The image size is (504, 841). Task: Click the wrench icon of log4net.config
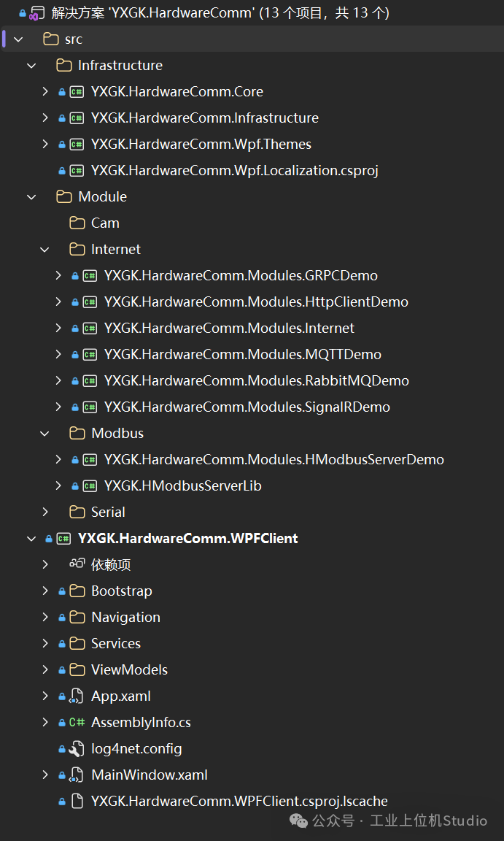click(77, 749)
